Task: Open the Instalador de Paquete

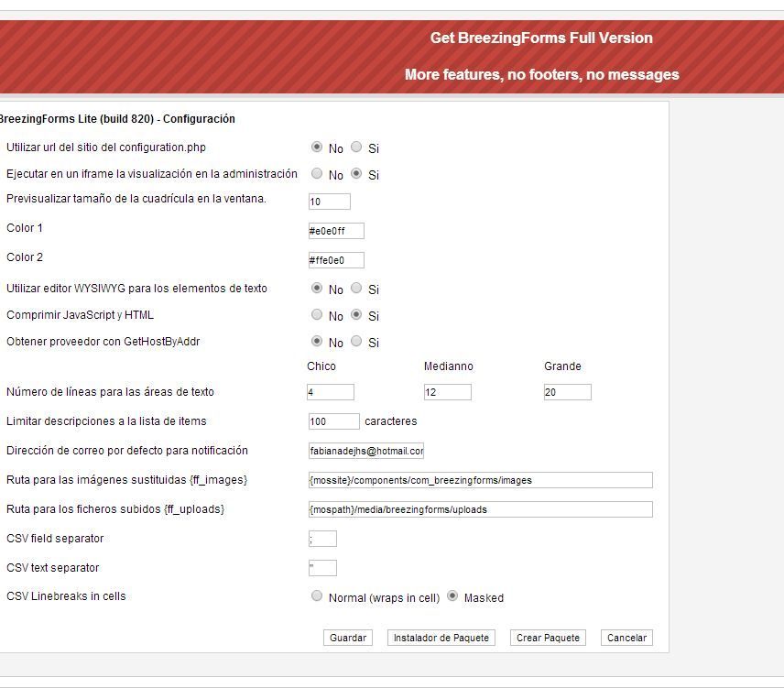Action: click(x=441, y=638)
